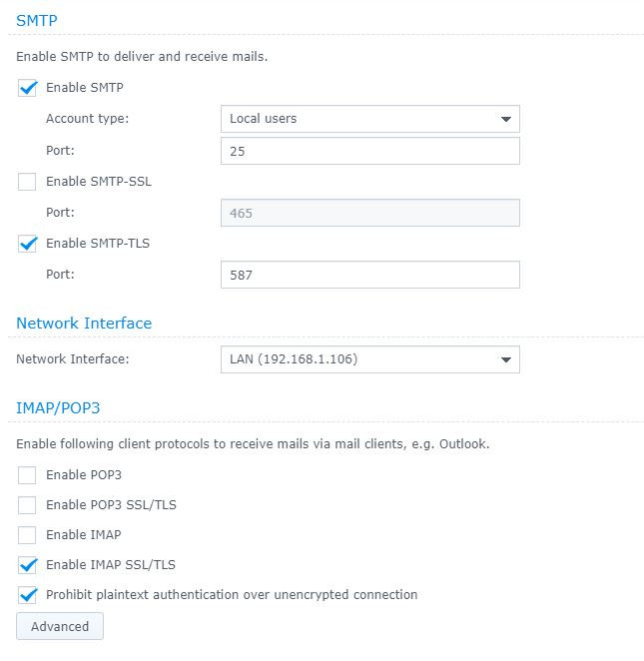The width and height of the screenshot is (644, 661).
Task: Toggle the Enable SMTP-TLS checkbox
Action: (x=27, y=244)
